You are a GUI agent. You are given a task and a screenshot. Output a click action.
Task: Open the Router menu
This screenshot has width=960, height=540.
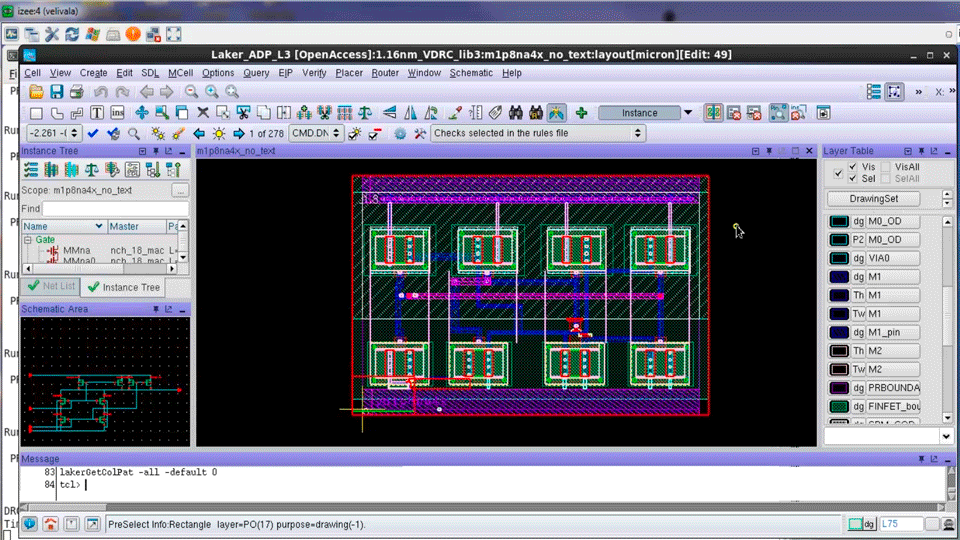pyautogui.click(x=384, y=73)
